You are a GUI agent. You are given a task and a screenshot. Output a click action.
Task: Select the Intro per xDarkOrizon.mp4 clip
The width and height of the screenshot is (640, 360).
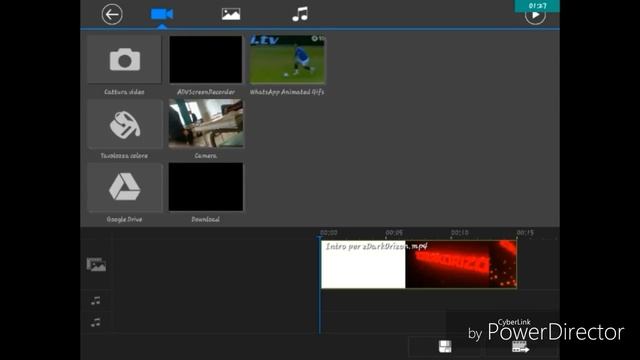419,264
